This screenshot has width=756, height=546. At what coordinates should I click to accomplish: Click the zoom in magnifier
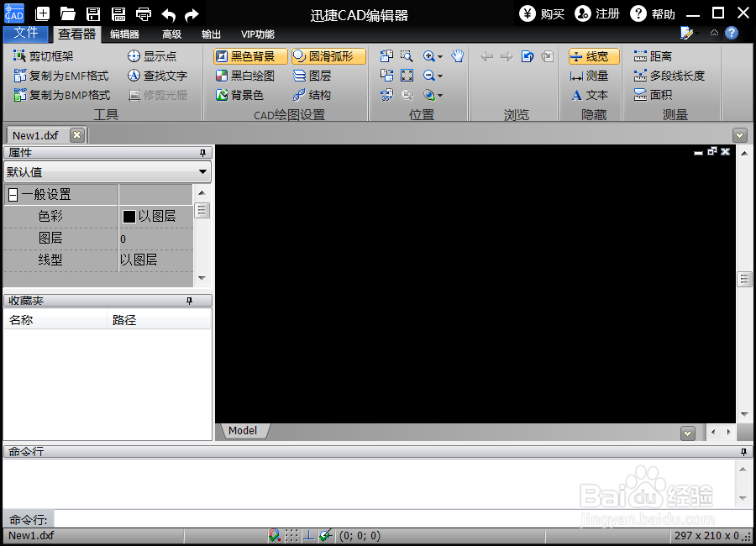pos(428,56)
